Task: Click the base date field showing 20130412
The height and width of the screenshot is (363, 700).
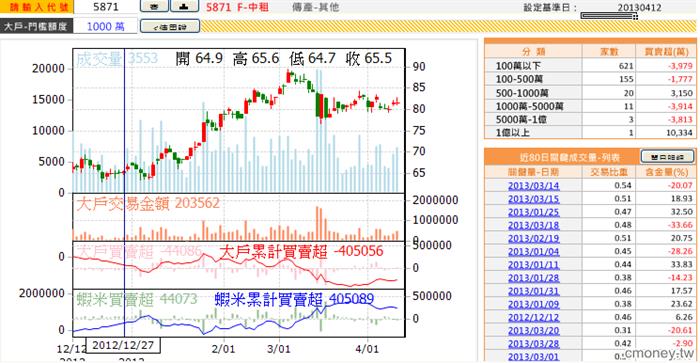Action: click(639, 7)
